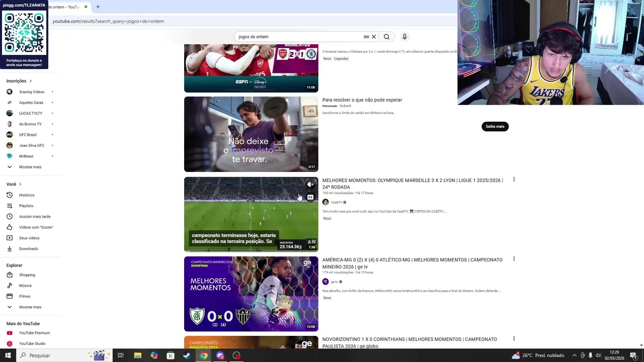644x362 pixels.
Task: Open on-screen keyboard icon in search box
Action: pyautogui.click(x=366, y=37)
